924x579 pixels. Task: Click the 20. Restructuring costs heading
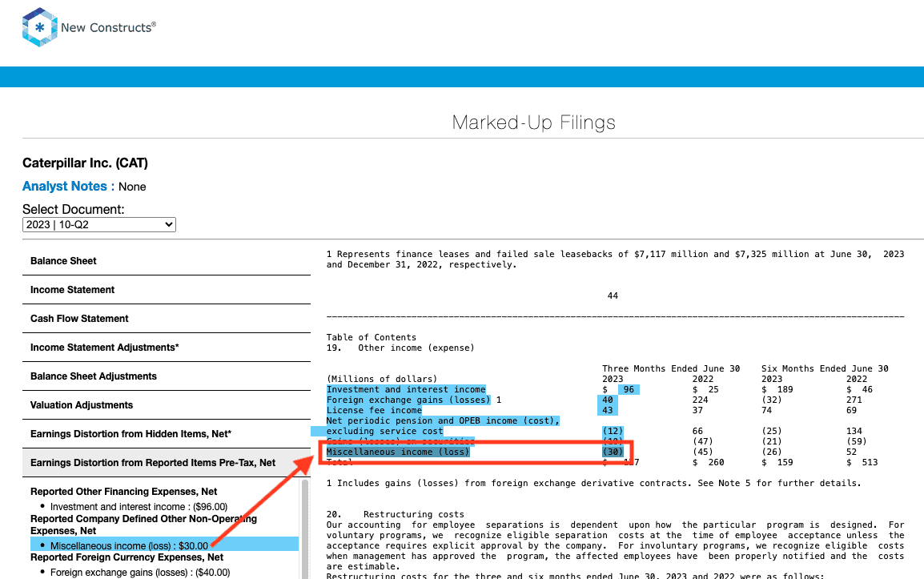tap(396, 514)
